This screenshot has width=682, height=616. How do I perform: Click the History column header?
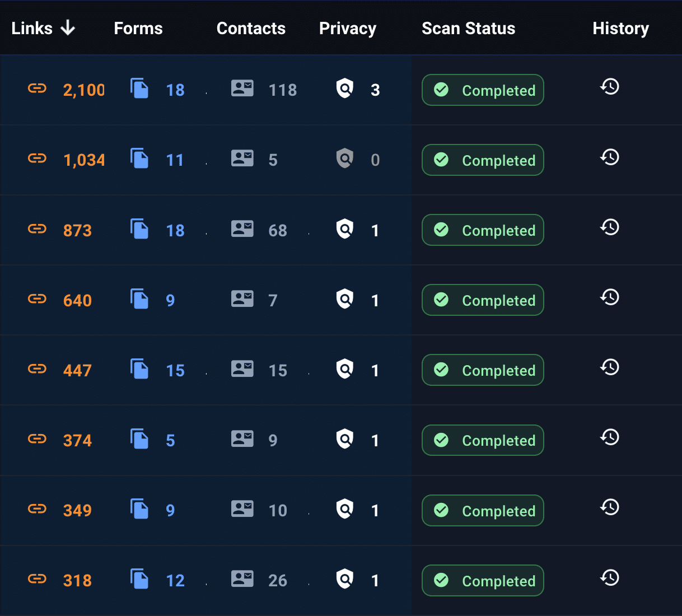point(621,29)
